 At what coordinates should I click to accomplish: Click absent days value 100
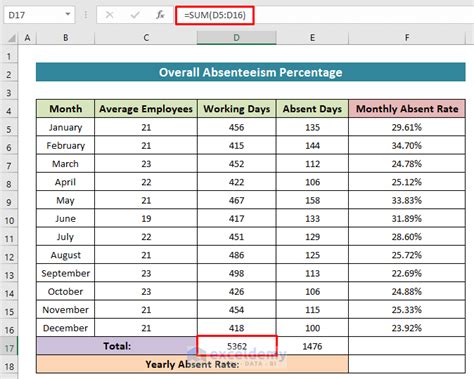pyautogui.click(x=312, y=328)
